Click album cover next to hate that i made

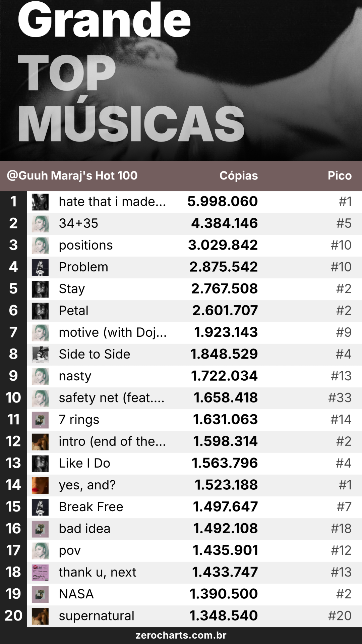pos(40,202)
